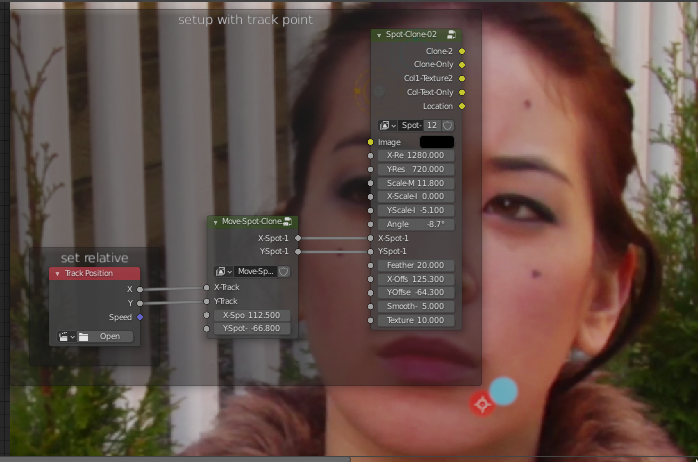Select the Track Position node header title
Viewport: 698px width, 462px height.
pyautogui.click(x=89, y=273)
